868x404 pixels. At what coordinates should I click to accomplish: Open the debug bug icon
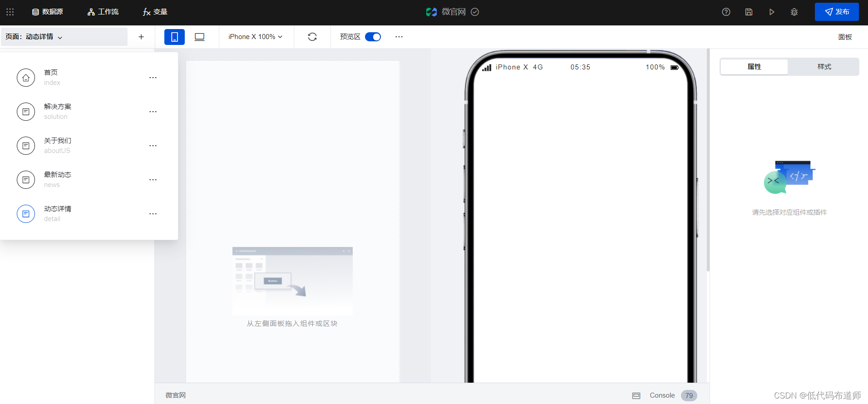click(x=794, y=12)
